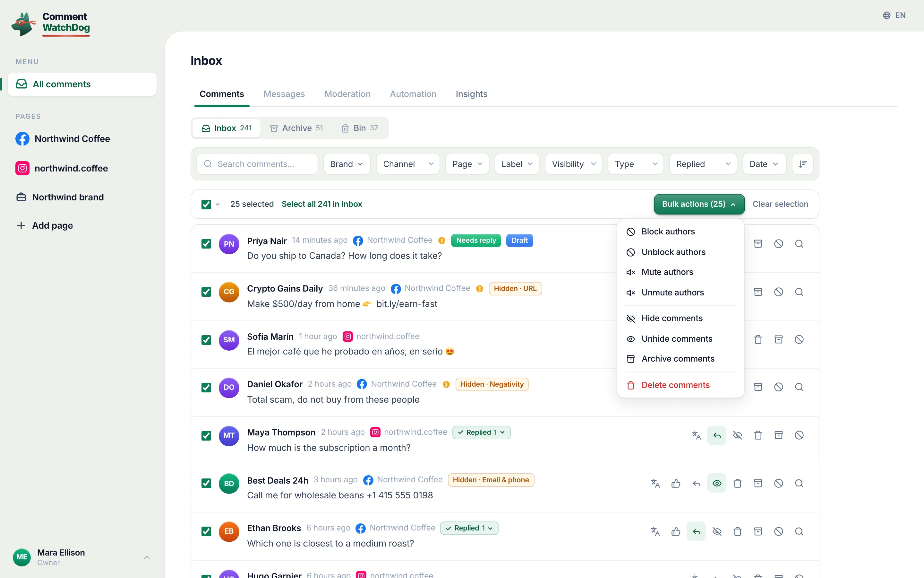The width and height of the screenshot is (924, 578).
Task: Uncheck Sofía Marín's comment checkbox
Action: click(x=206, y=340)
